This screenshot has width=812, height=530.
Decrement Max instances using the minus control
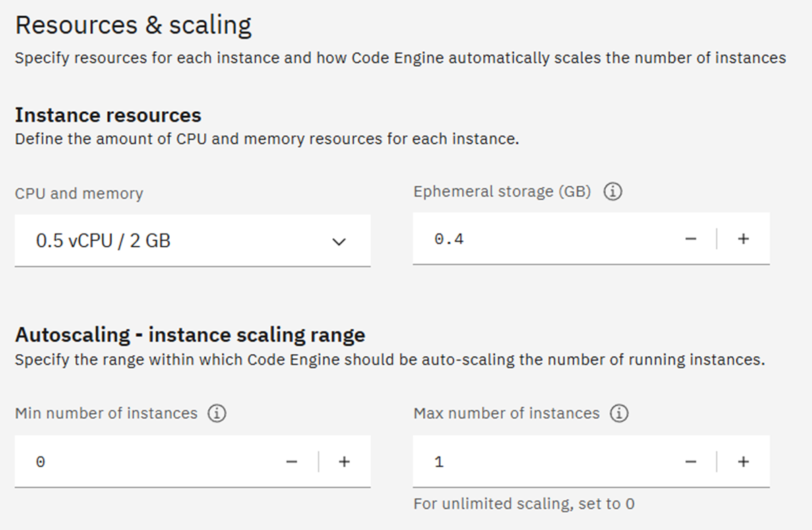click(x=691, y=461)
